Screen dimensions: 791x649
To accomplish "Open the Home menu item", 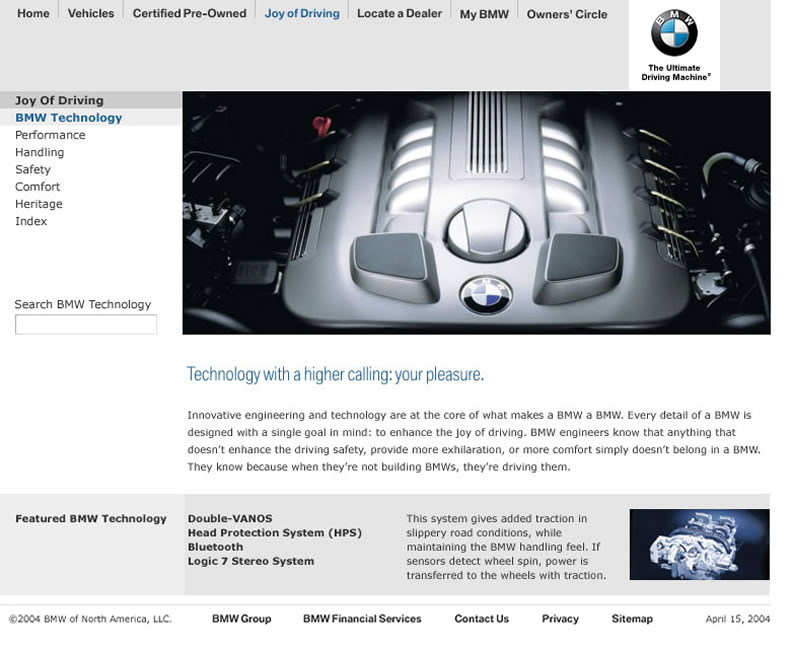I will (33, 14).
